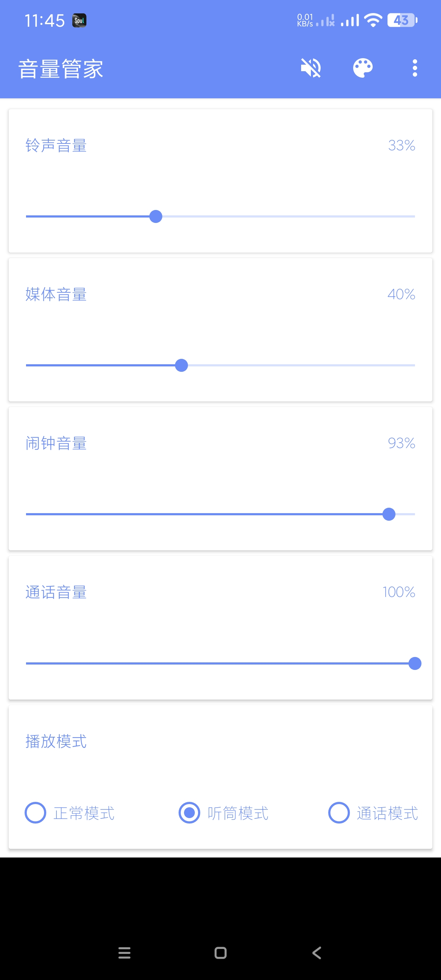Click the 铃声音量 slider handle
441x980 pixels.
(x=156, y=216)
